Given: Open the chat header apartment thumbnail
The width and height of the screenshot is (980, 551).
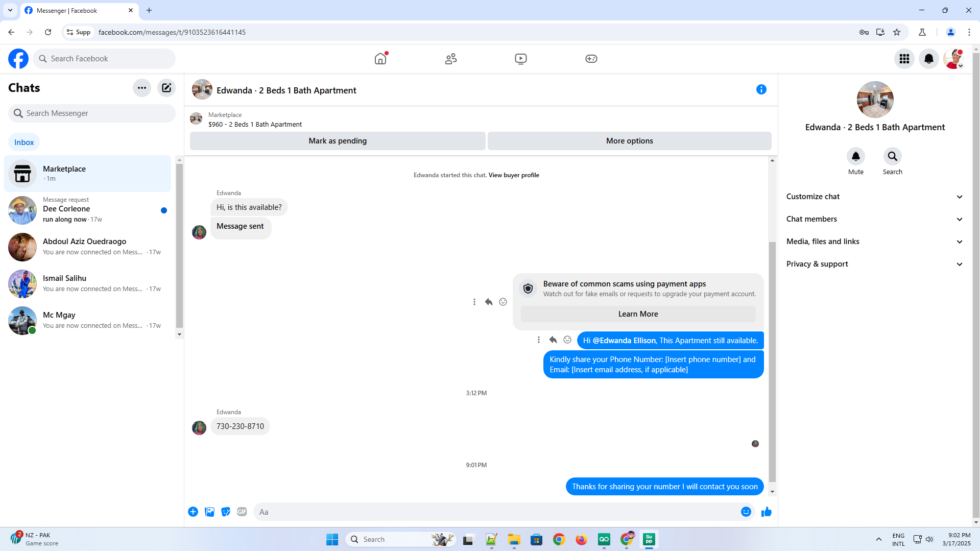Looking at the screenshot, I should (202, 90).
